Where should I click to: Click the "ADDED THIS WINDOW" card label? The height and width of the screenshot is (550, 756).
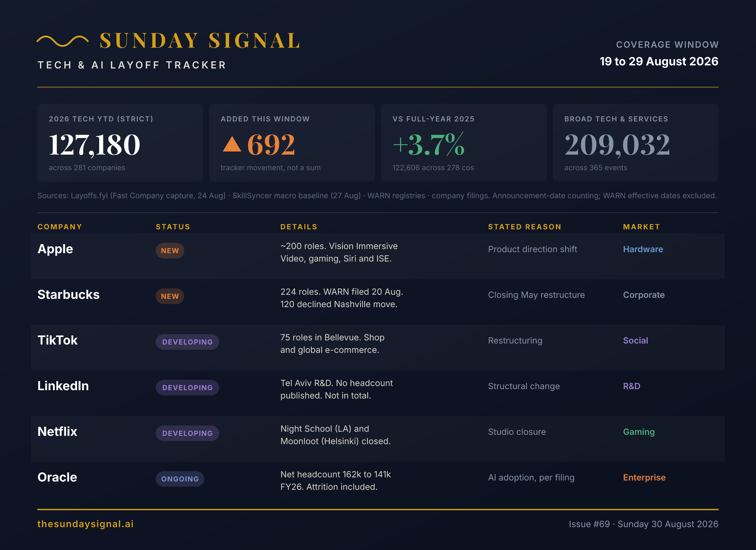[265, 119]
